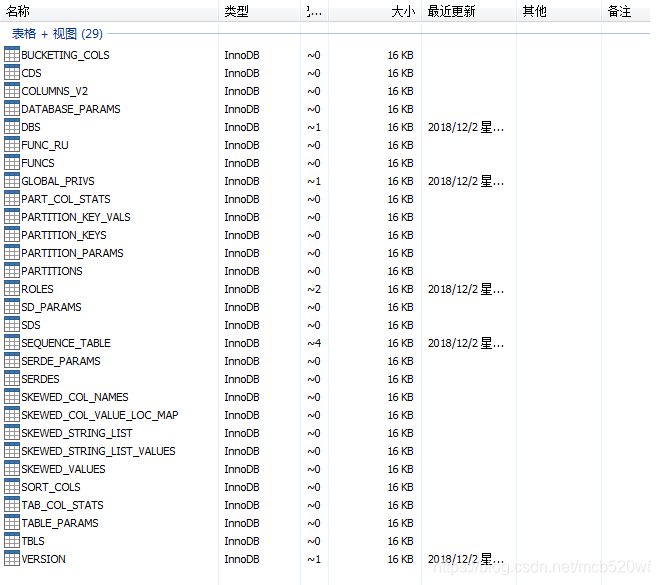Click the InnoDB type in PARTITIONS row
This screenshot has height=585, width=661.
pos(242,271)
